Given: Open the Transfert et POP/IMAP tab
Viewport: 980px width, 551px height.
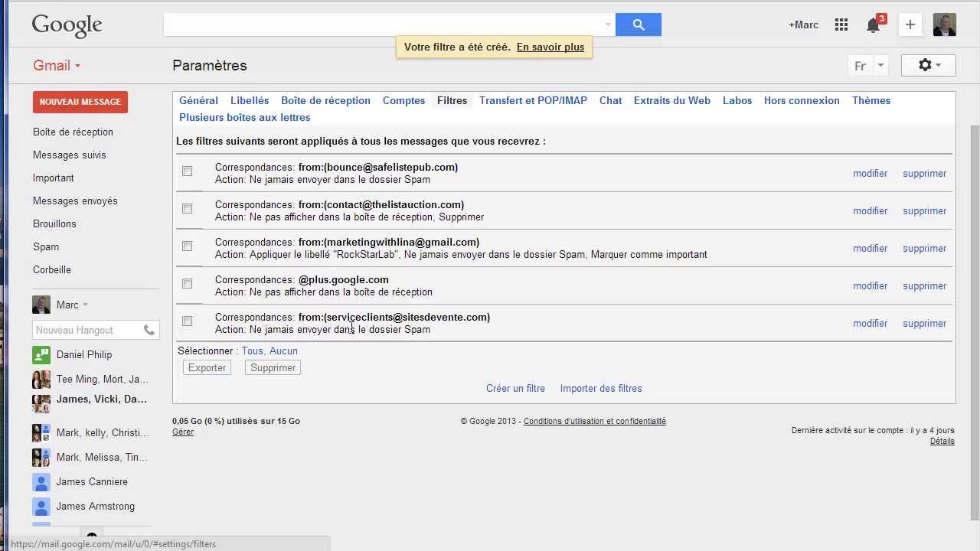Looking at the screenshot, I should (533, 100).
